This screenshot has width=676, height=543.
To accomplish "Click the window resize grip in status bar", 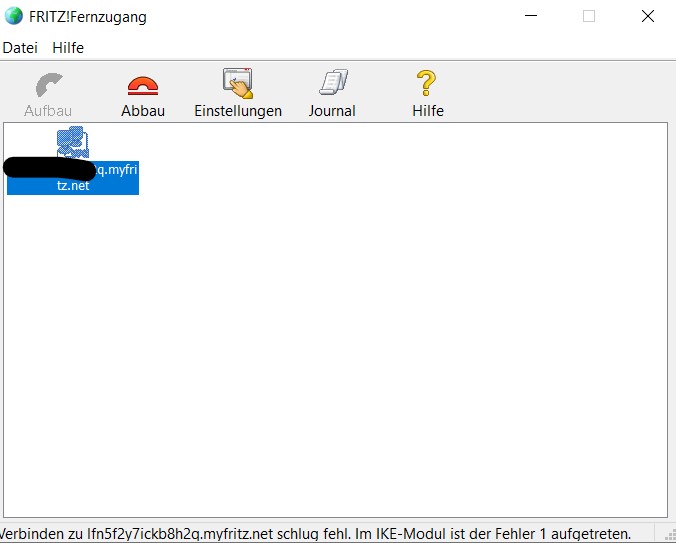I will tap(670, 536).
